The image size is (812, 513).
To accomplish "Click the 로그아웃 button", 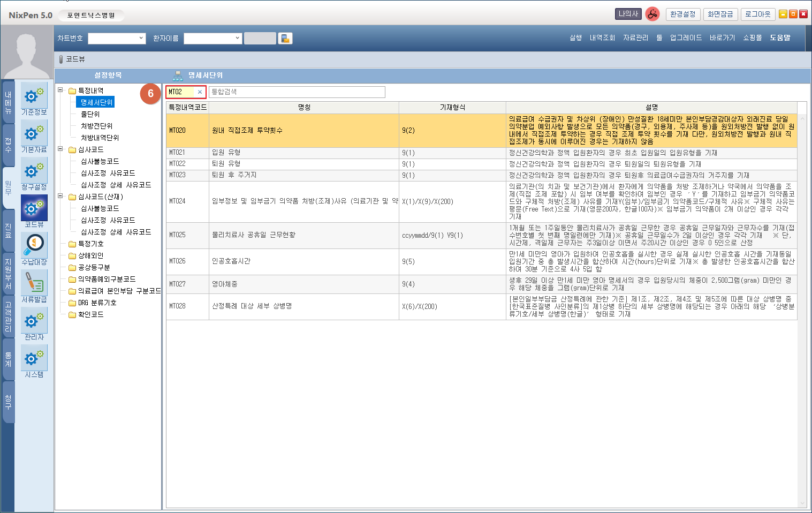I will pyautogui.click(x=758, y=14).
